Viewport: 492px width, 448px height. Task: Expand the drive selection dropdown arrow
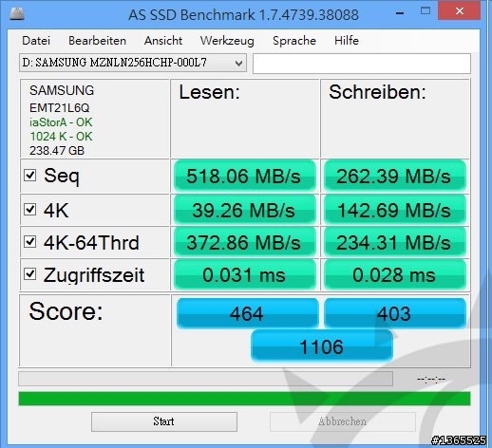coord(239,63)
